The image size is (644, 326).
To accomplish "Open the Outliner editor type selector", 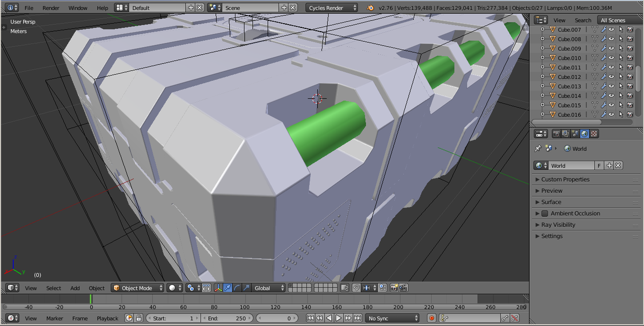I will click(540, 20).
